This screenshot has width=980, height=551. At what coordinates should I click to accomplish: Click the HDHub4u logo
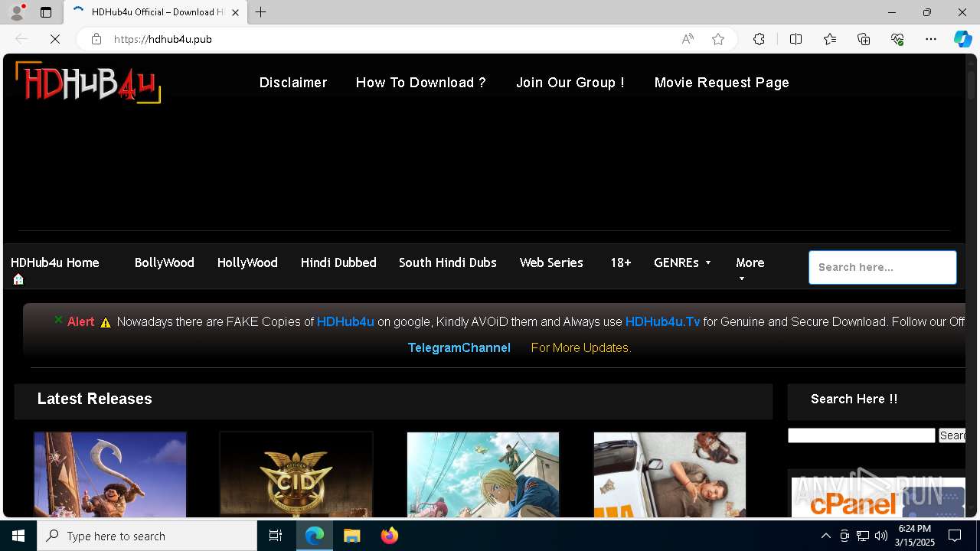[88, 83]
